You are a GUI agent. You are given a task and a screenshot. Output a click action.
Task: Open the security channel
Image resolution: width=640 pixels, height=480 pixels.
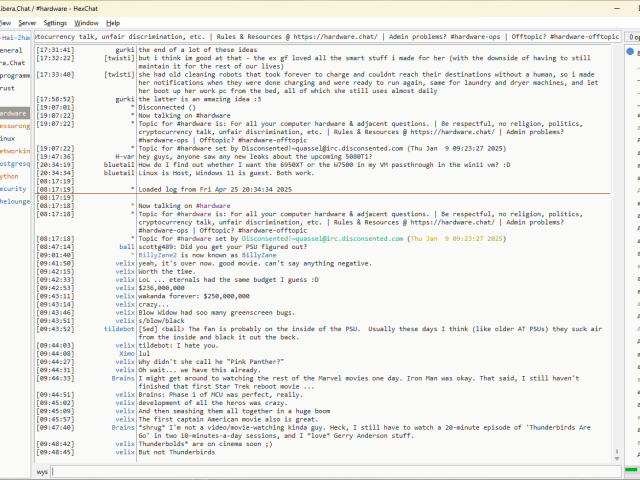tap(13, 188)
